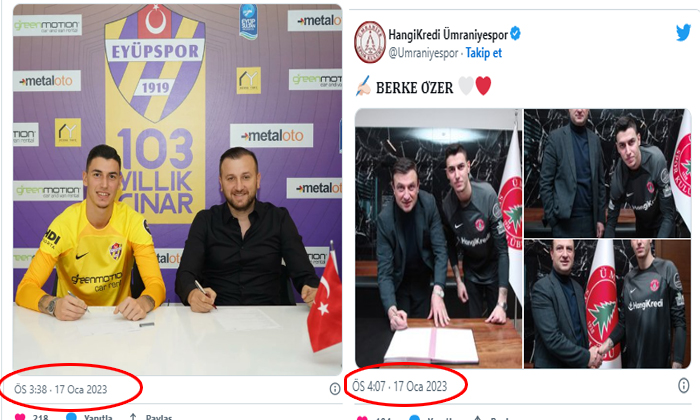The image size is (700, 420).
Task: Click the info icon under the Ümraniyespor tweet
Action: pos(683,385)
